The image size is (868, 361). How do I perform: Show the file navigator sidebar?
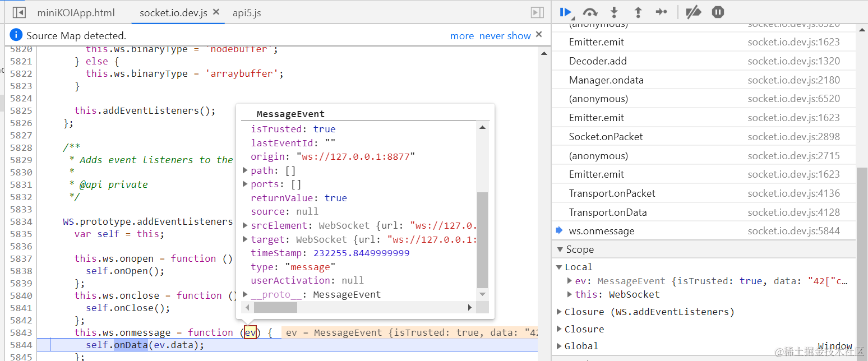pyautogui.click(x=19, y=12)
